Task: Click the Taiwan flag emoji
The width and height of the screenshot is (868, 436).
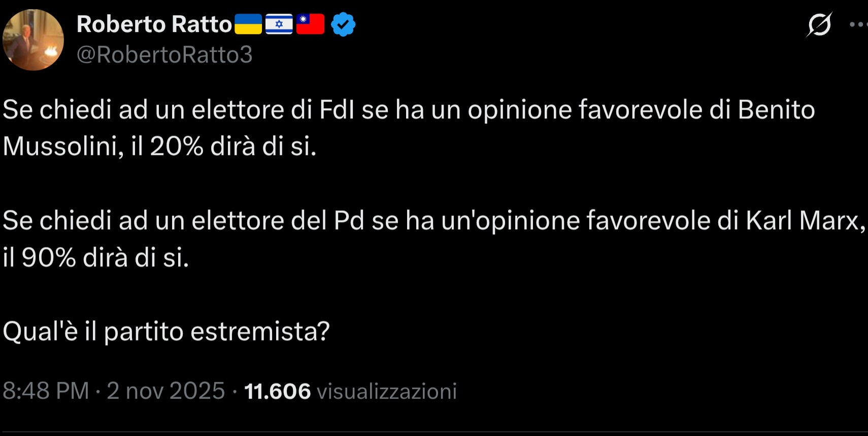Action: pyautogui.click(x=310, y=24)
